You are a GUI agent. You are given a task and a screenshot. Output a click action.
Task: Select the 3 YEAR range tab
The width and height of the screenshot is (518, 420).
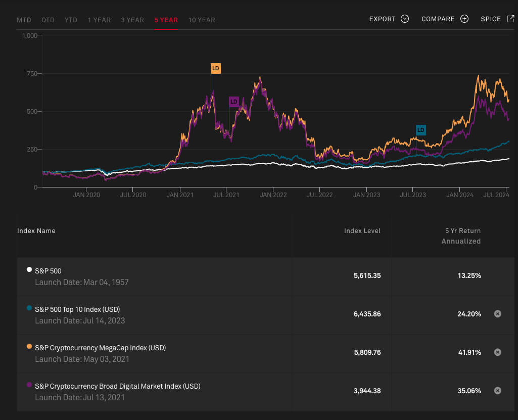pyautogui.click(x=132, y=20)
